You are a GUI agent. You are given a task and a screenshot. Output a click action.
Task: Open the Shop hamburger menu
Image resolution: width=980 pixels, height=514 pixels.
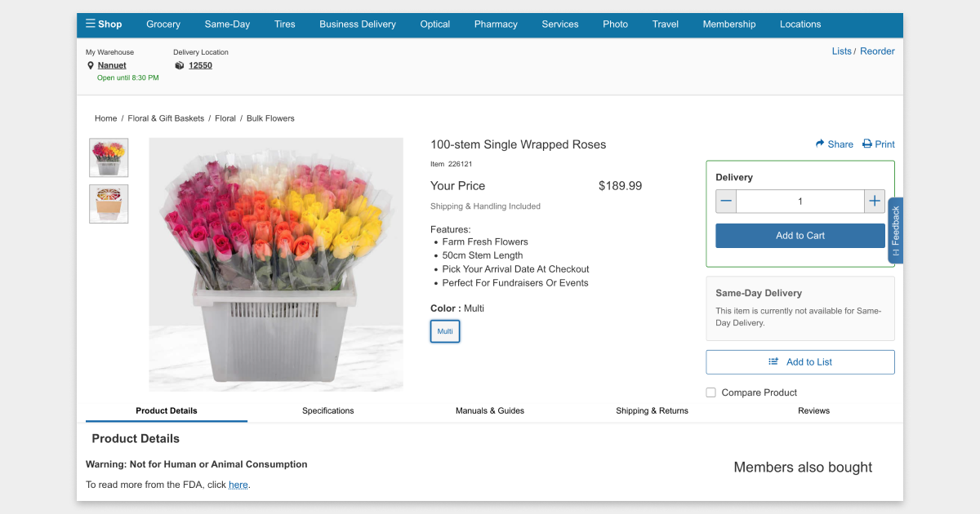pyautogui.click(x=91, y=24)
